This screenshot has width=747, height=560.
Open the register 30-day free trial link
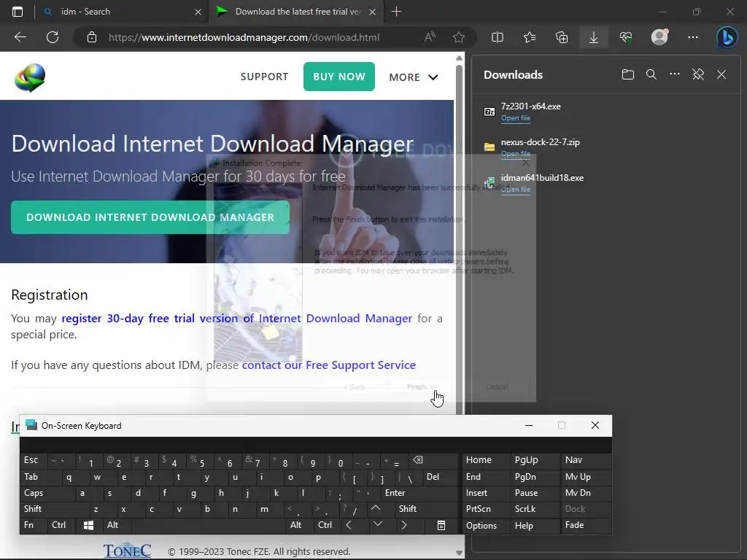(x=236, y=318)
